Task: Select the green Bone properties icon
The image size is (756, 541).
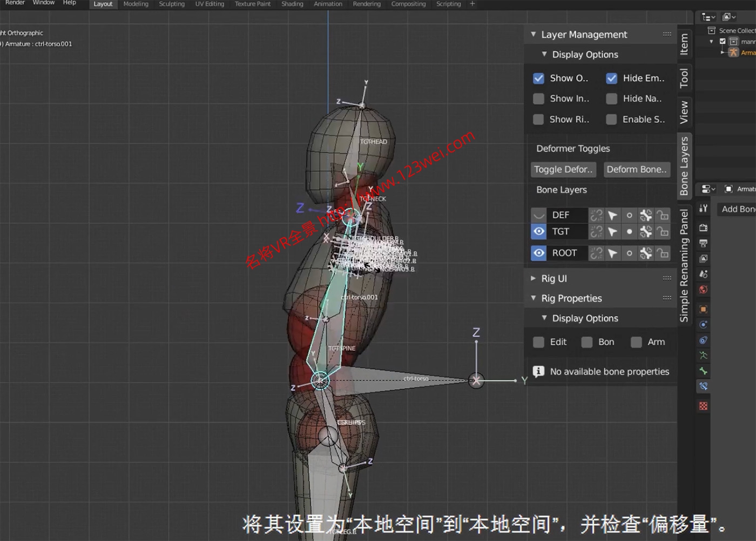Action: click(703, 371)
